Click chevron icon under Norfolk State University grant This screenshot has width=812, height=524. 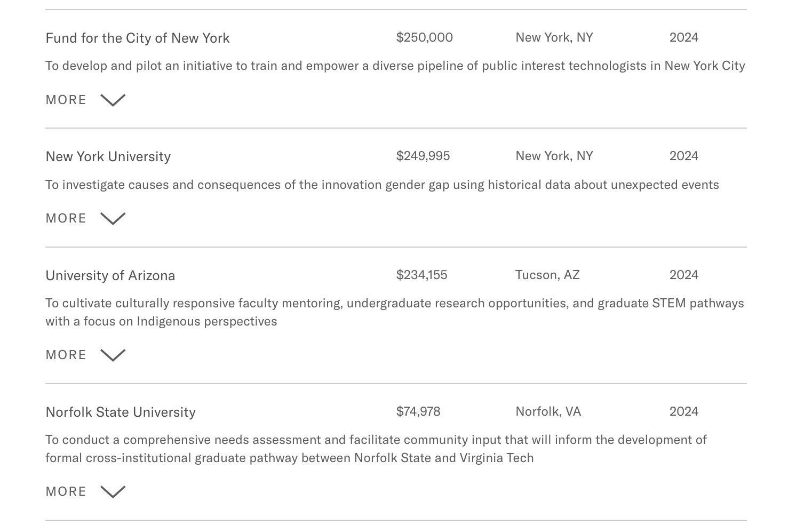pos(113,492)
